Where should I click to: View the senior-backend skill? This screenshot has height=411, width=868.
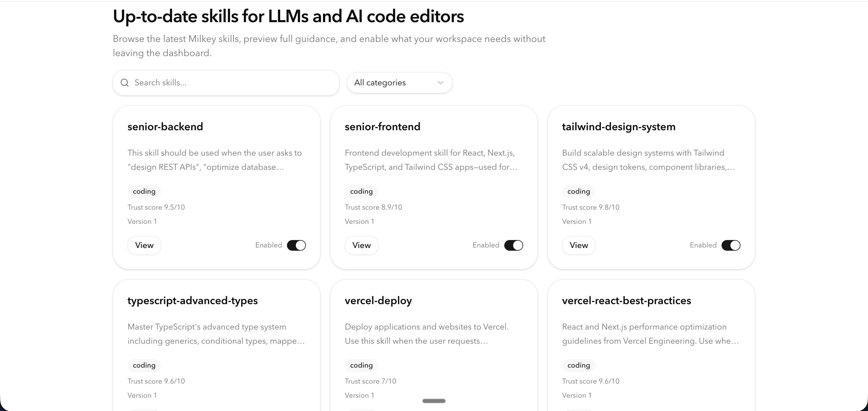click(144, 245)
